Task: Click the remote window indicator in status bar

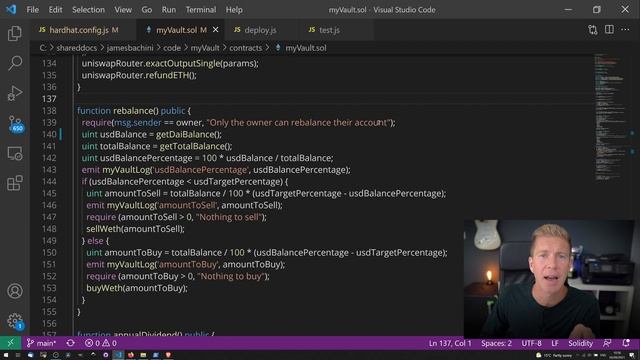Action: (11, 343)
